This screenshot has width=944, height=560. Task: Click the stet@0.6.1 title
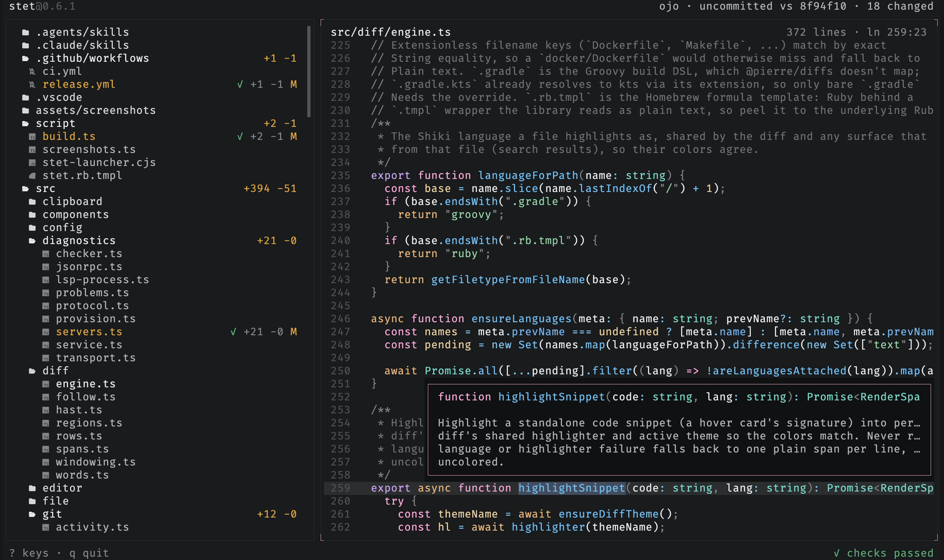pyautogui.click(x=42, y=6)
